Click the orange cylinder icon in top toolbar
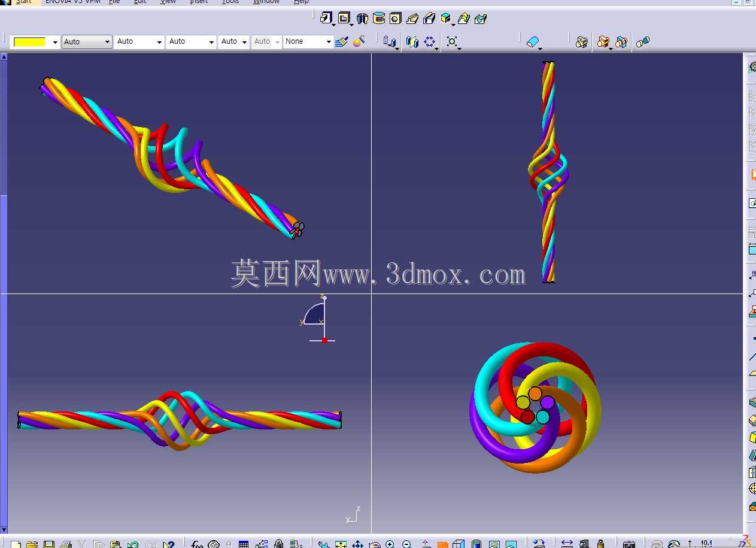756x548 pixels. [379, 19]
